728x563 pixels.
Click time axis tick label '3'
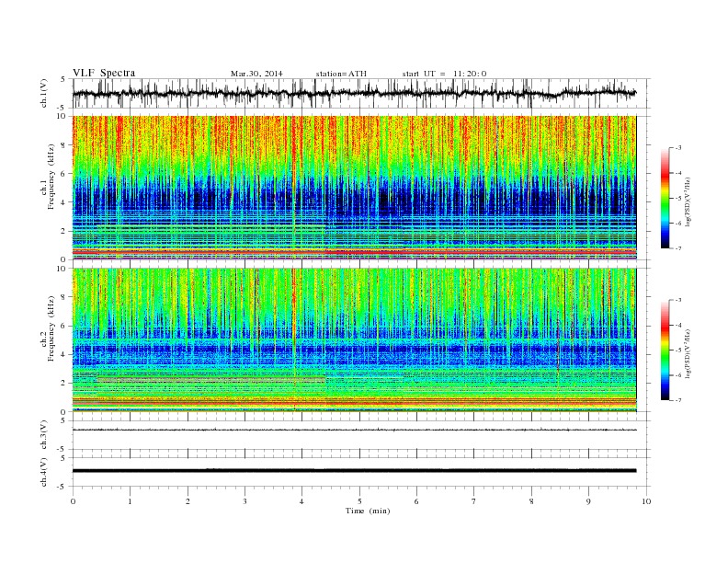(x=245, y=501)
